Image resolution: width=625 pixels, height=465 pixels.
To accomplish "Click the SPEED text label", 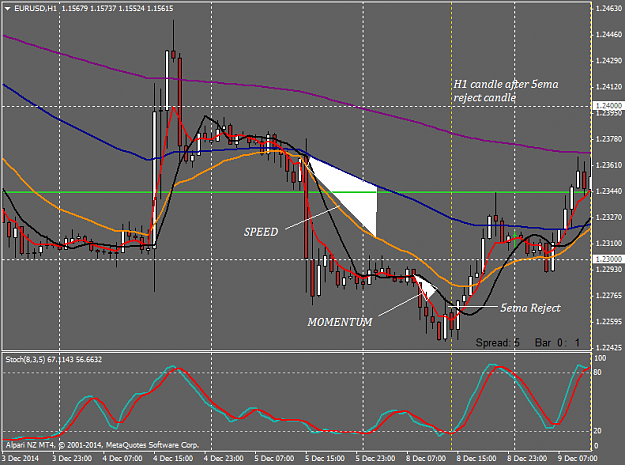I will pos(261,232).
